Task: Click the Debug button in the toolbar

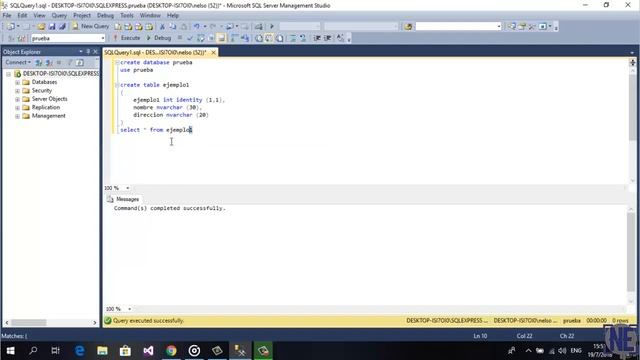Action: coord(158,38)
